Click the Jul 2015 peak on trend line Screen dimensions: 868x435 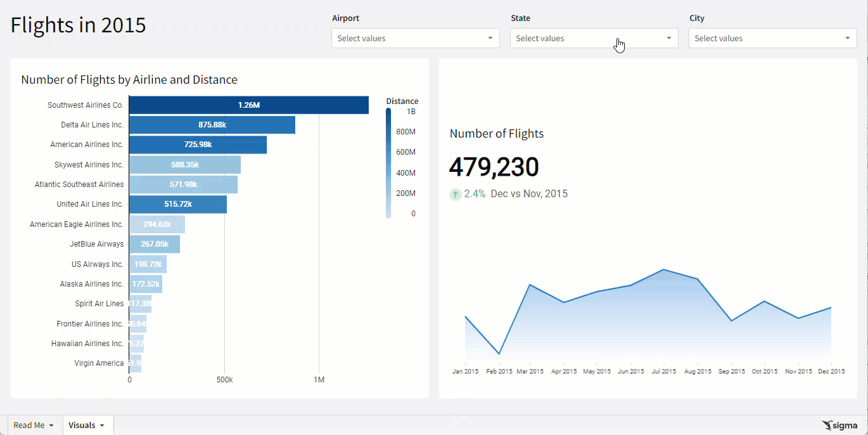[663, 269]
